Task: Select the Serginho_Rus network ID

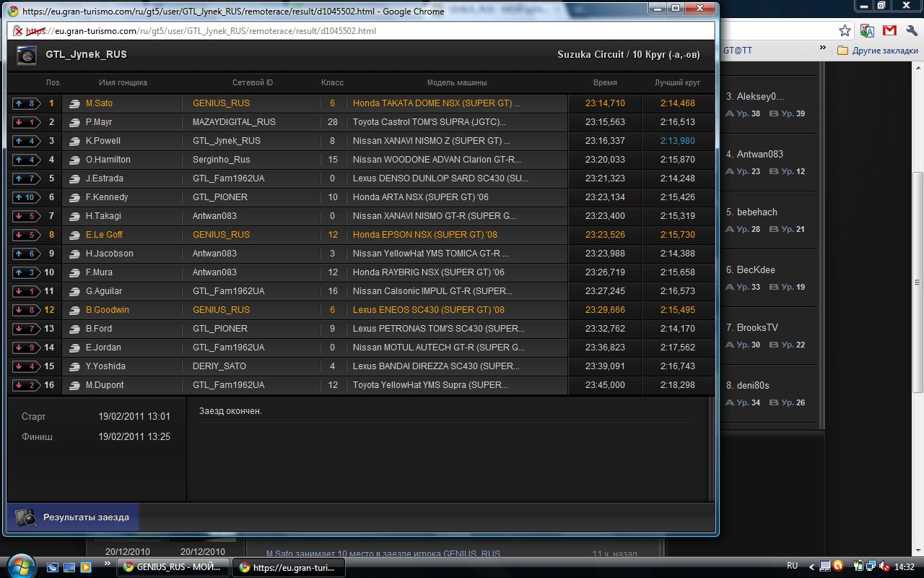Action: tap(221, 160)
